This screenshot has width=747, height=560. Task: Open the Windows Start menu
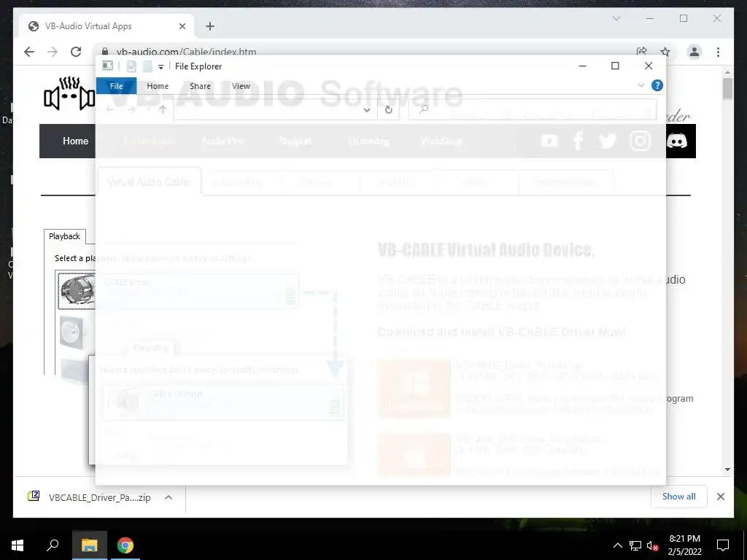pos(18,545)
